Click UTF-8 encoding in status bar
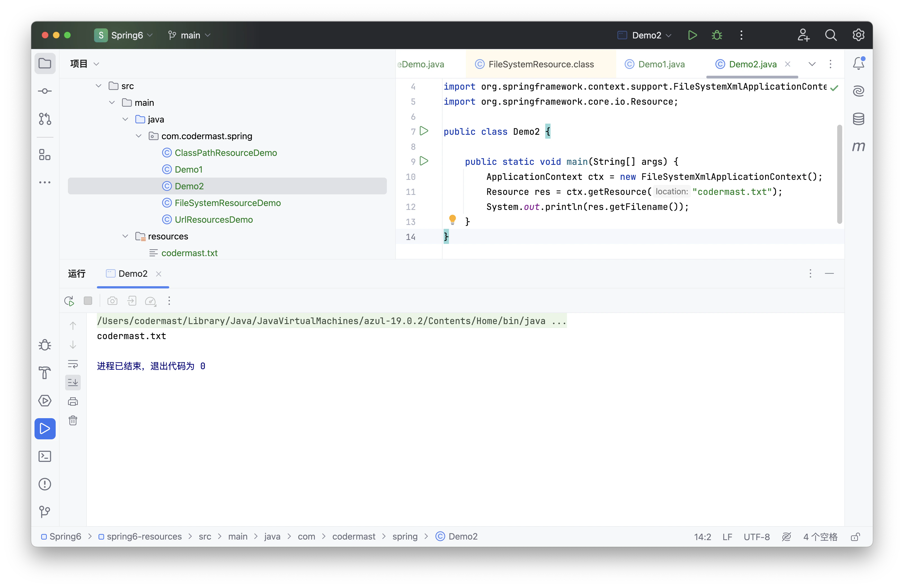The image size is (904, 588). 756,537
